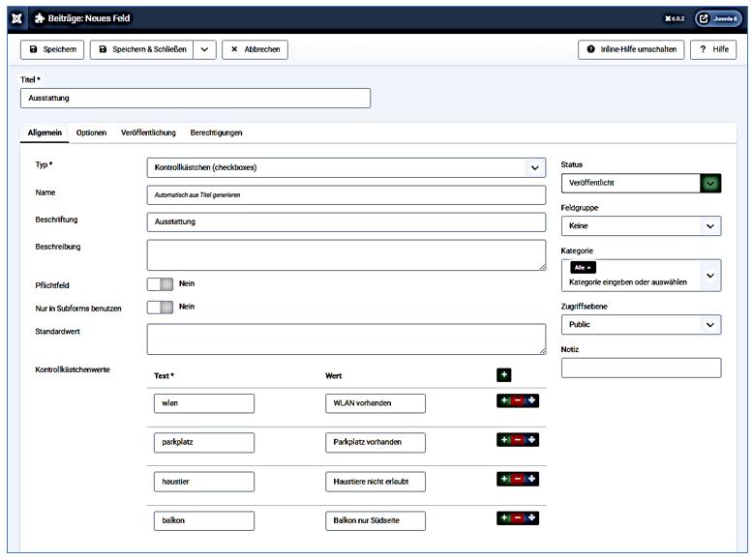
Task: Toggle the Nur in Subforms benutzen switch
Action: click(x=160, y=307)
